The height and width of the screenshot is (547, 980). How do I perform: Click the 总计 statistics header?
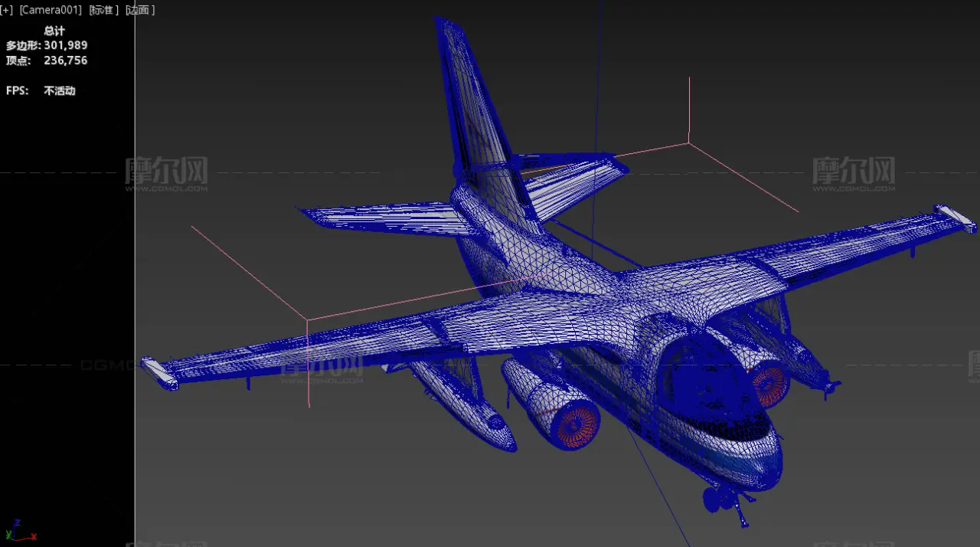coord(54,31)
